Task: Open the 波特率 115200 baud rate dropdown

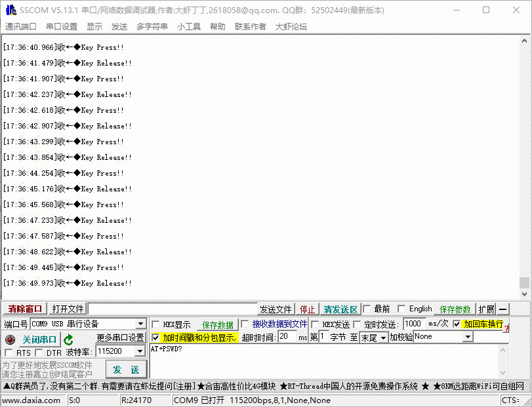Action: [138, 352]
